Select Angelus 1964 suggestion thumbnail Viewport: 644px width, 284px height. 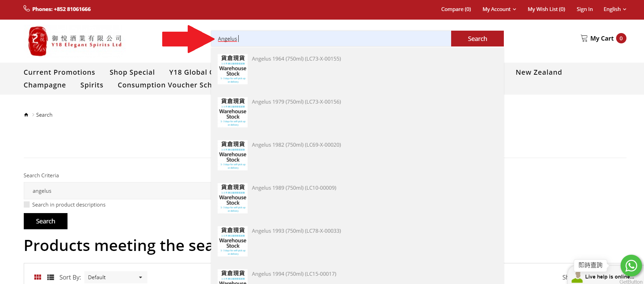232,69
